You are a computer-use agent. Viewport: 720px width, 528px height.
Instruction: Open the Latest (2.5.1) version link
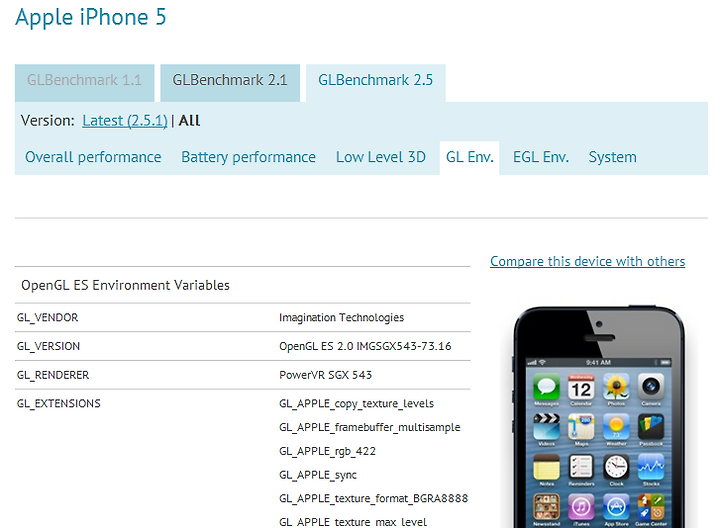[x=125, y=121]
